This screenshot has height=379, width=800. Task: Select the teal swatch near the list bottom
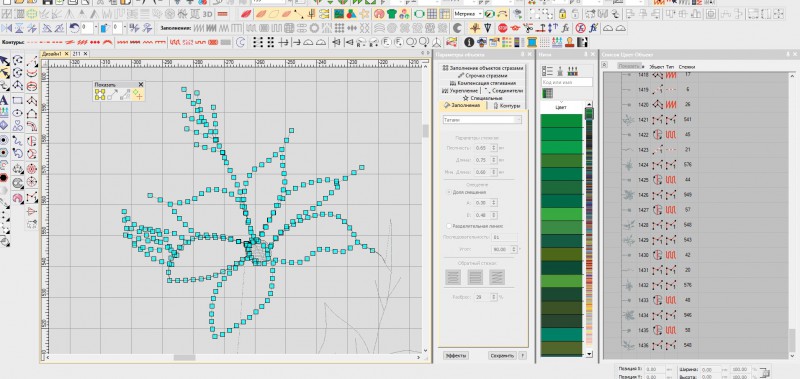click(x=561, y=335)
